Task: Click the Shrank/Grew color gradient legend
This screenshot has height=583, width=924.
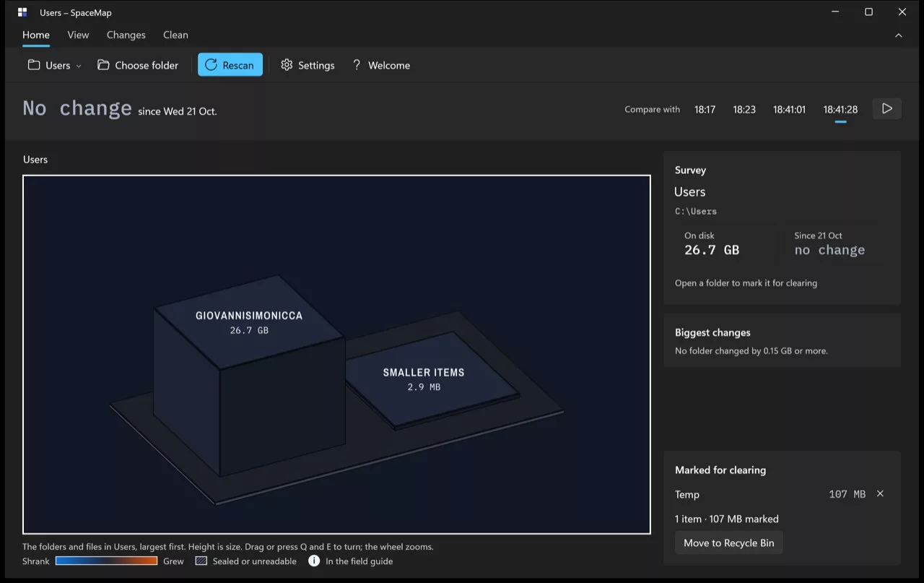Action: click(x=106, y=561)
